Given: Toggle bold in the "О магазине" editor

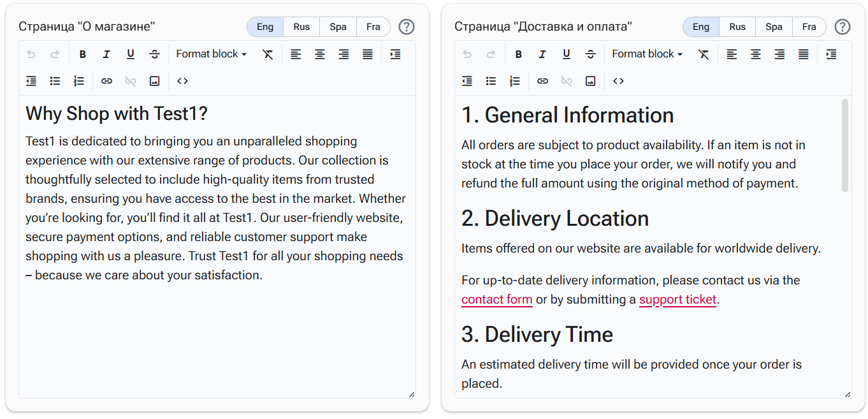Looking at the screenshot, I should tap(83, 54).
